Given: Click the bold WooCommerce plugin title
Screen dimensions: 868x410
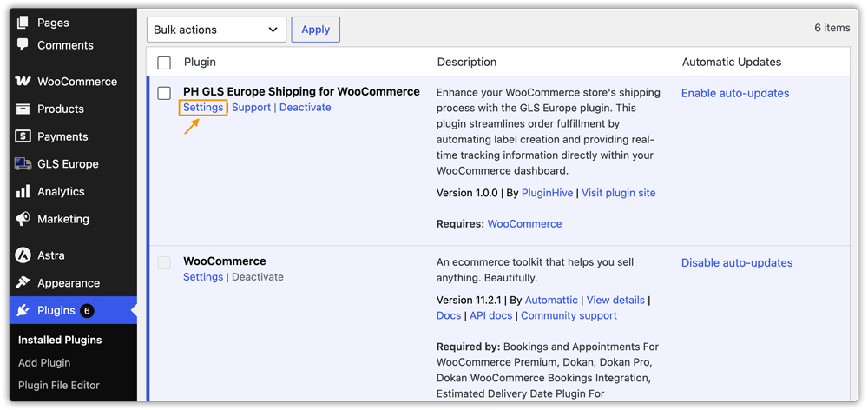Looking at the screenshot, I should pos(225,261).
